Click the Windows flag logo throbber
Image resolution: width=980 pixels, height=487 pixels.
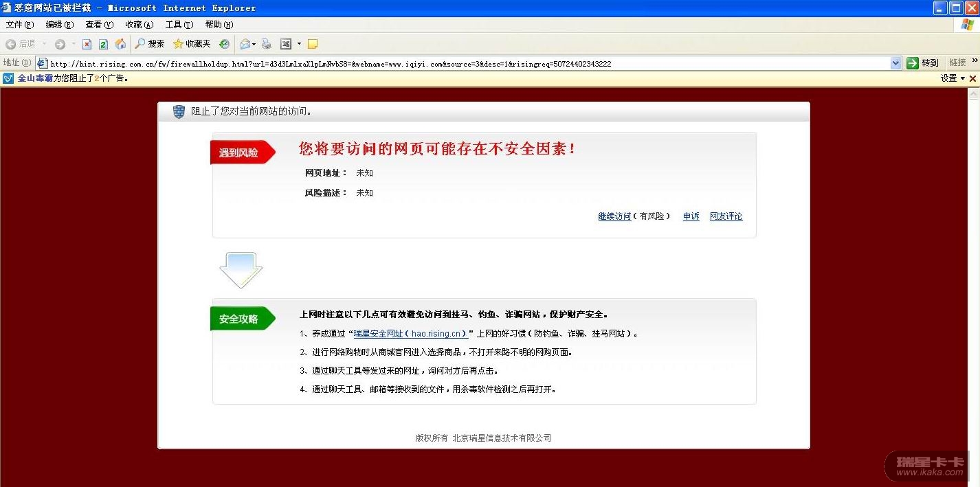968,25
